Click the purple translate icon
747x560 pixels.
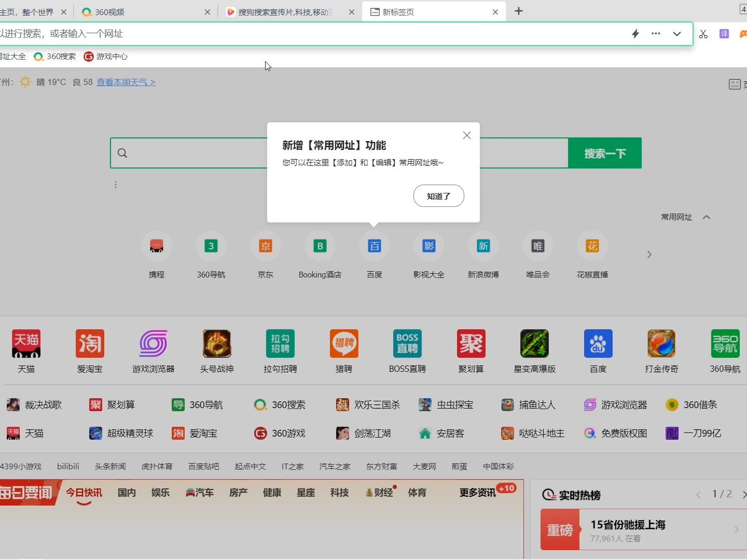tap(724, 34)
